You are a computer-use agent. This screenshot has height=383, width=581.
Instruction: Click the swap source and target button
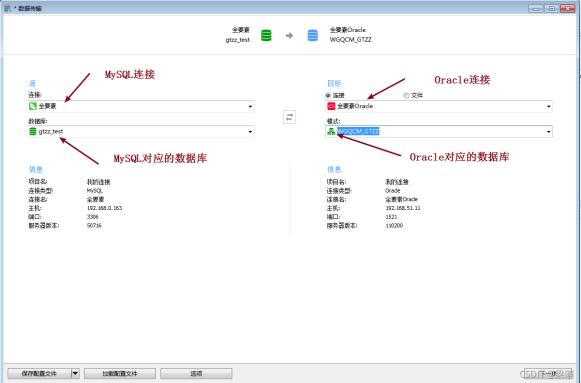pyautogui.click(x=289, y=117)
